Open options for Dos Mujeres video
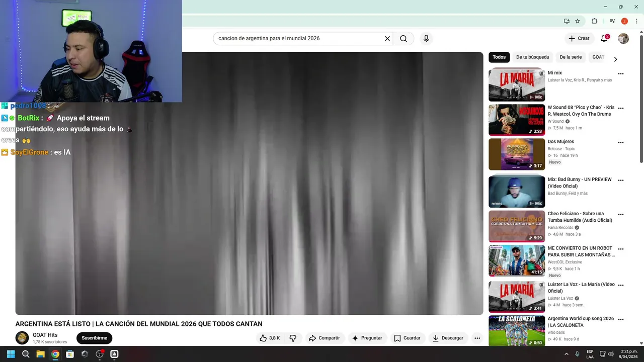Viewport: 644px width, 362px height. [621, 142]
